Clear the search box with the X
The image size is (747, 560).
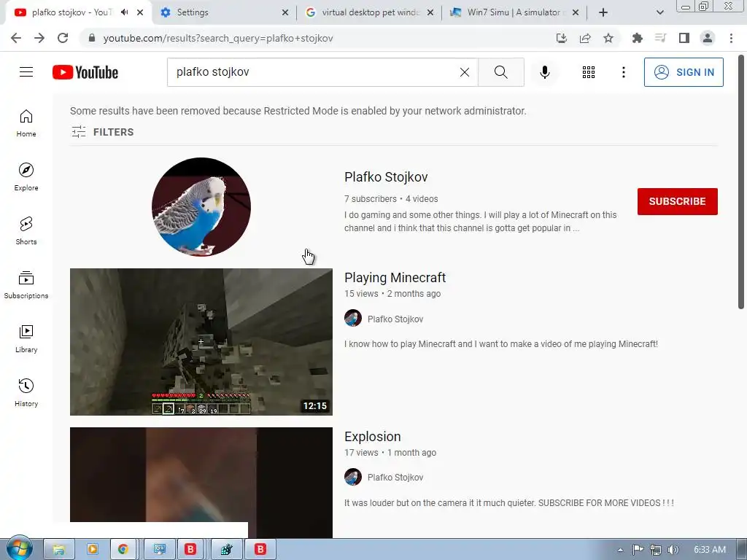pos(465,72)
